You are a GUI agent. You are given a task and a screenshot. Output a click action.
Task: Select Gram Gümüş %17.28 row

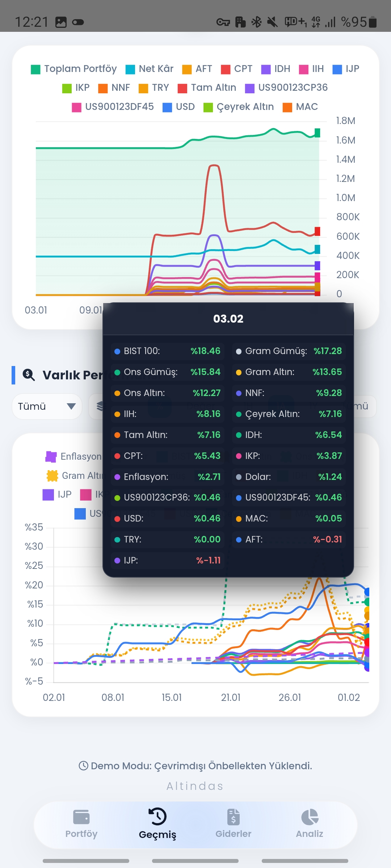(289, 351)
